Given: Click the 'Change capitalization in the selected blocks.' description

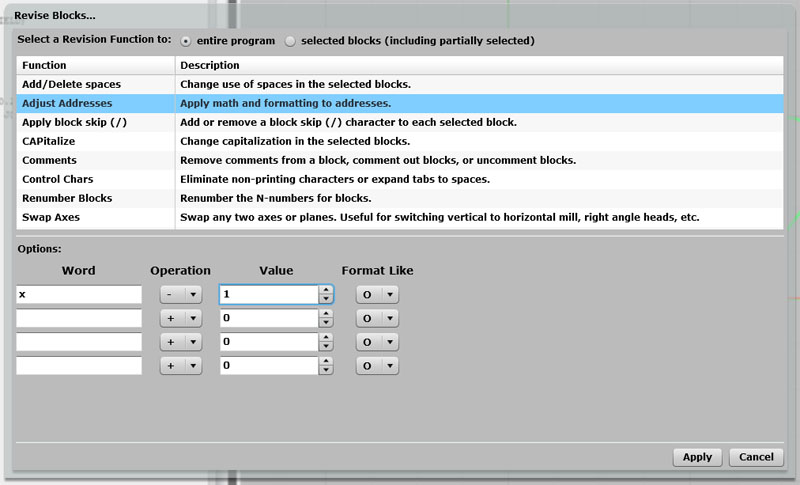Looking at the screenshot, I should pos(295,141).
